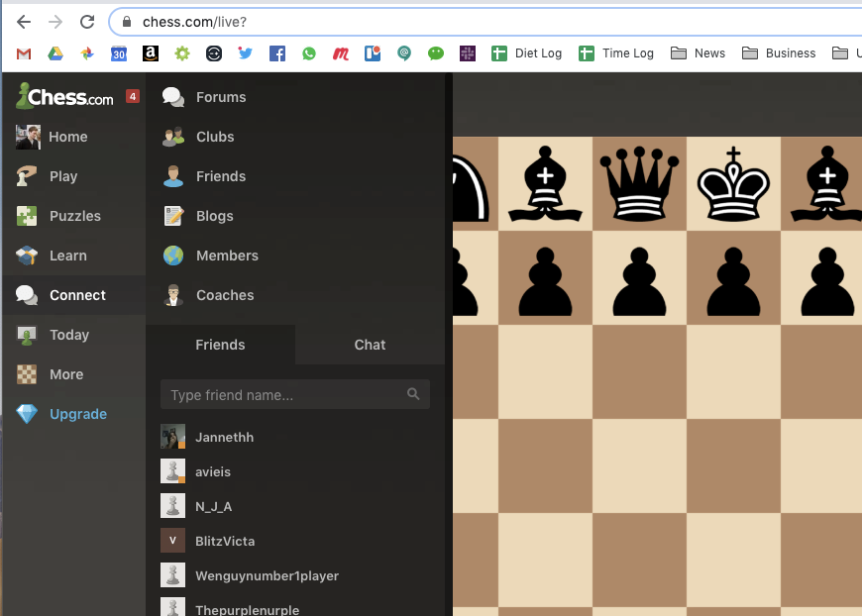Open the Facebook bookmark icon
862x616 pixels.
coord(277,53)
